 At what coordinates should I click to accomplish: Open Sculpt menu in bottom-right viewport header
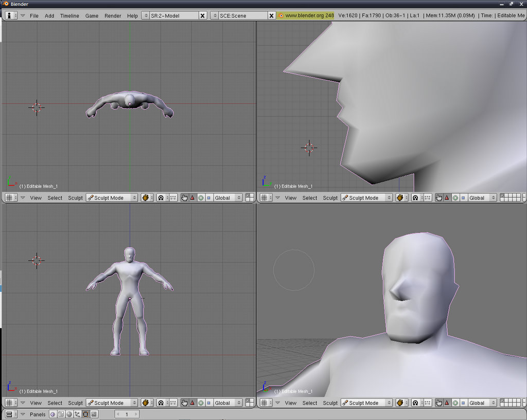click(330, 403)
